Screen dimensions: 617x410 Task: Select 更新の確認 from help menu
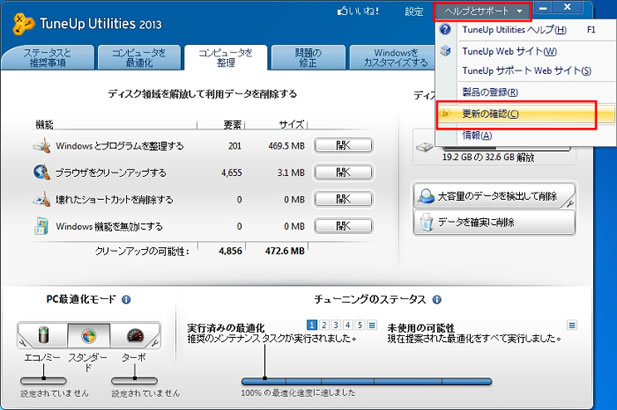click(490, 114)
